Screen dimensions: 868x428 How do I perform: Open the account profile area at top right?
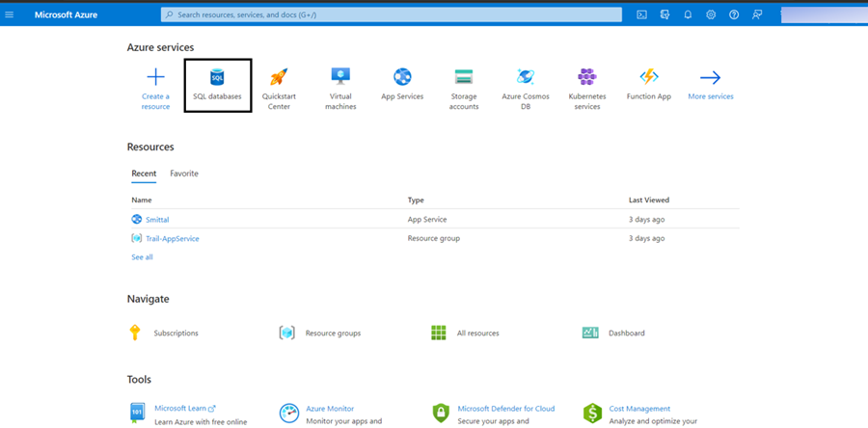pyautogui.click(x=824, y=14)
